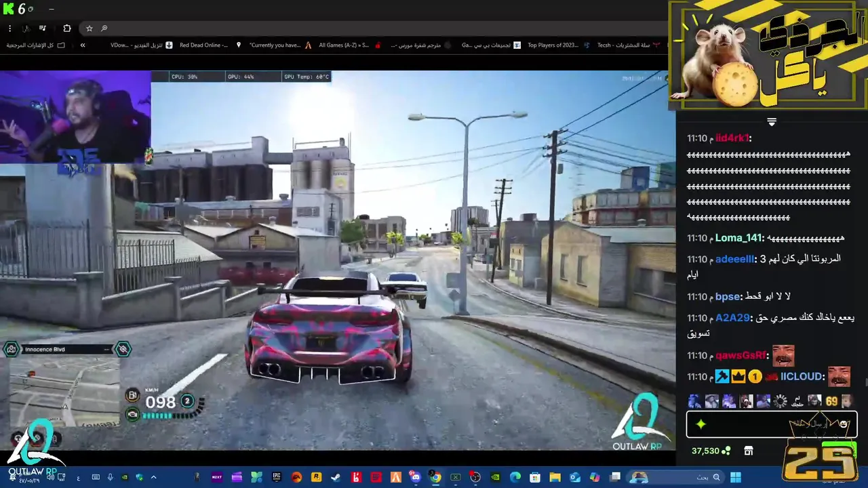The image size is (868, 488).
Task: Open File Explorer from the taskbar
Action: tap(555, 477)
